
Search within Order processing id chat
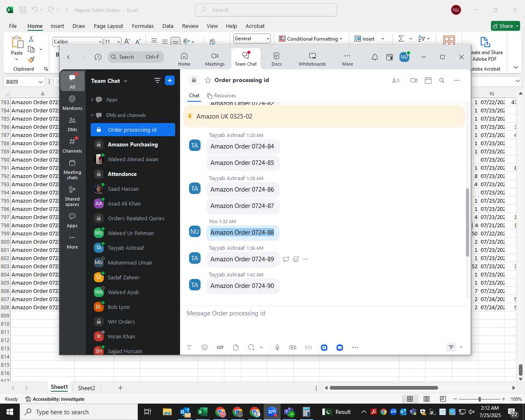tap(442, 80)
